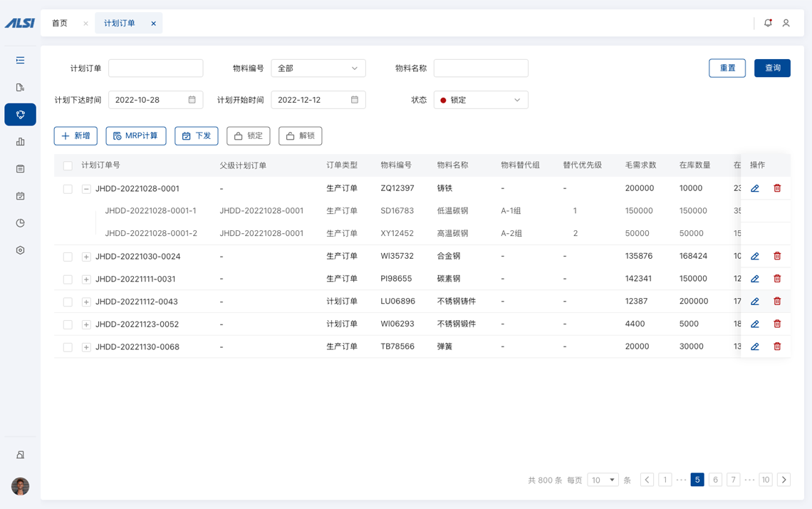Edit order JHDD-20221030-0024 with the pencil icon
812x509 pixels.
click(755, 256)
